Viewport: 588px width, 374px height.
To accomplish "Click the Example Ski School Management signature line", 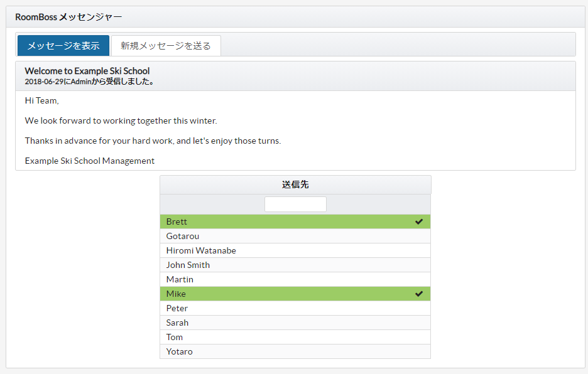I will [90, 161].
